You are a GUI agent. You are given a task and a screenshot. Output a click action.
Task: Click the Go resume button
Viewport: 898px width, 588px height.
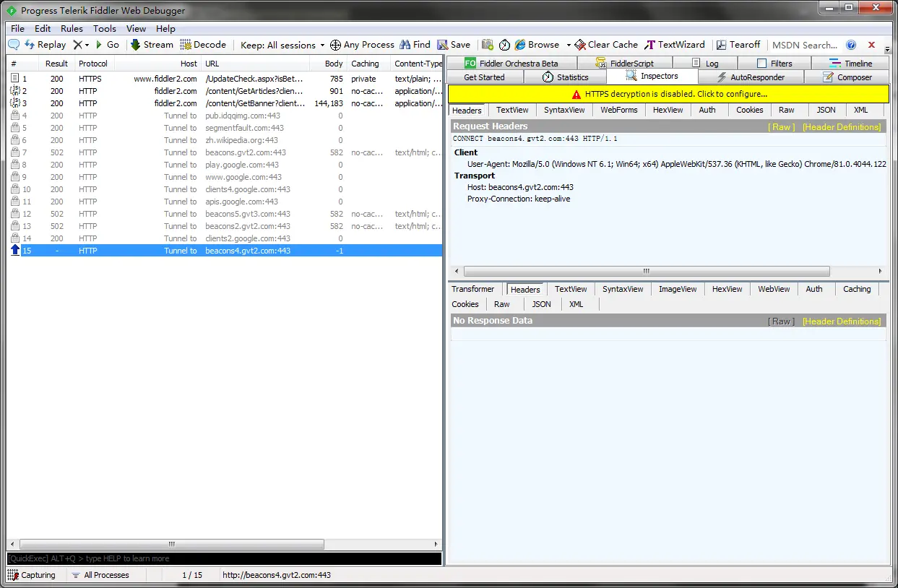(x=107, y=45)
